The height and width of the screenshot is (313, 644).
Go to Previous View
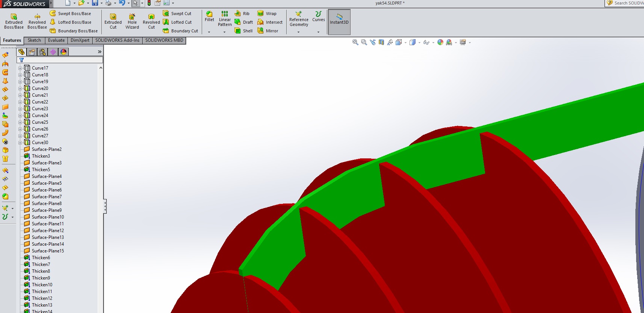[372, 42]
